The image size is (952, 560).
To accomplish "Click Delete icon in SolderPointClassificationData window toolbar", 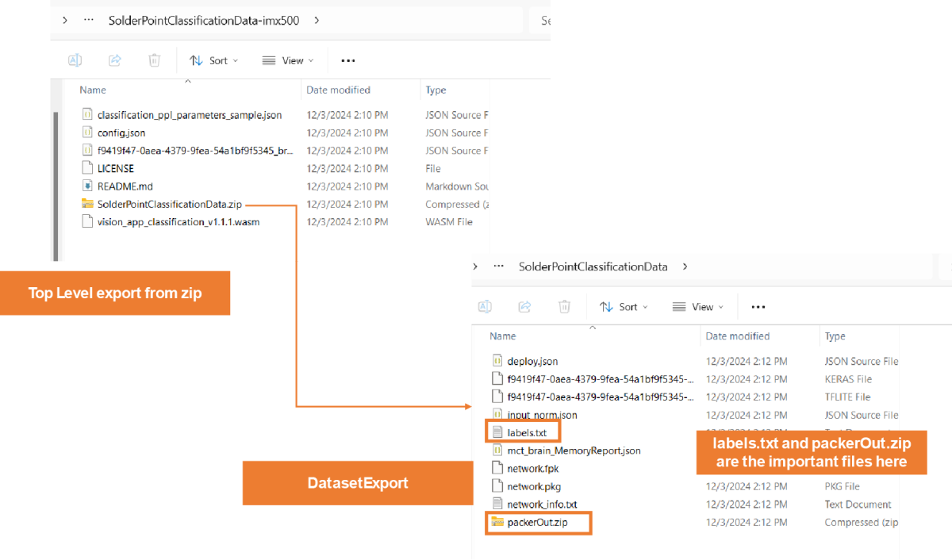I will tap(564, 307).
